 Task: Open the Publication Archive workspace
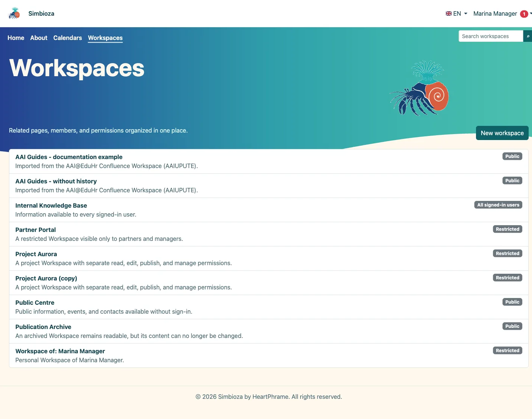43,327
